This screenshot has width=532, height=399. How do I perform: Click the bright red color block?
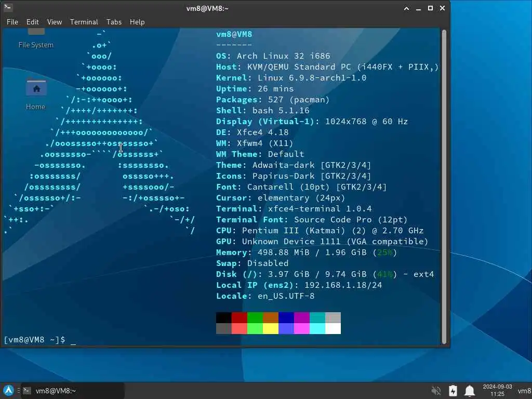(240, 328)
